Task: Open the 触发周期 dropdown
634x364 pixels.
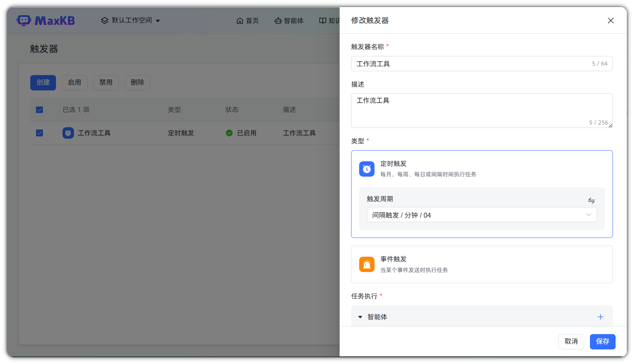Action: click(x=482, y=215)
